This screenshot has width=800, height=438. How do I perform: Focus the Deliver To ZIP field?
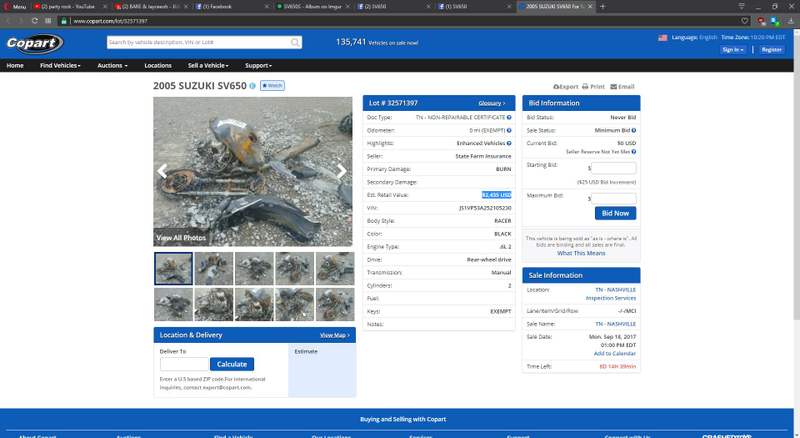(184, 364)
